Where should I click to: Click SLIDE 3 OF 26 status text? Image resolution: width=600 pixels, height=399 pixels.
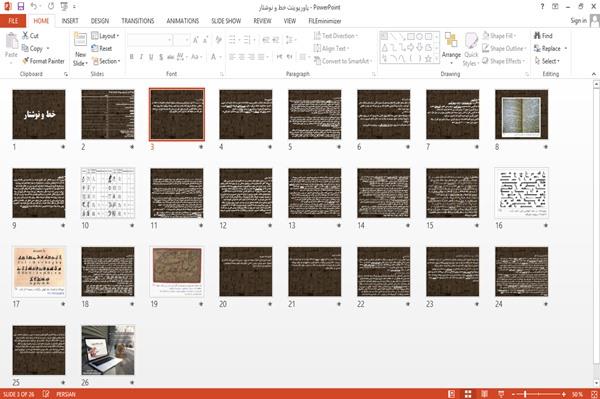click(19, 394)
